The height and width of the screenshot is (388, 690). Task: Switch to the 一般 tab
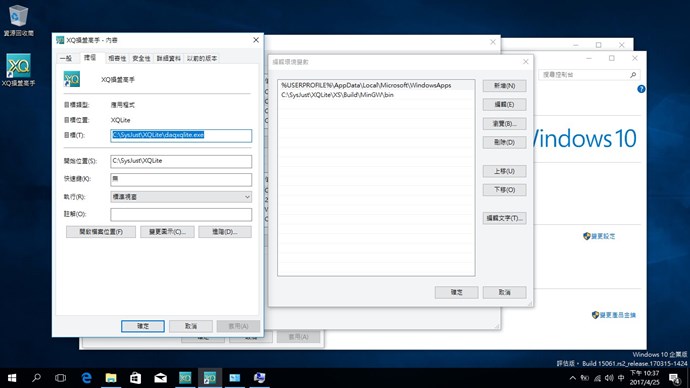66,58
